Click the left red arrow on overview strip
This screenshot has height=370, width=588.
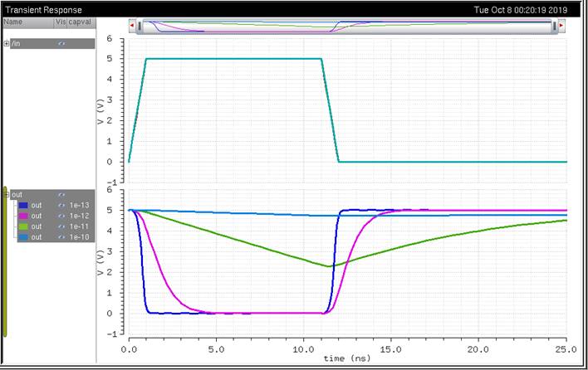(x=132, y=27)
